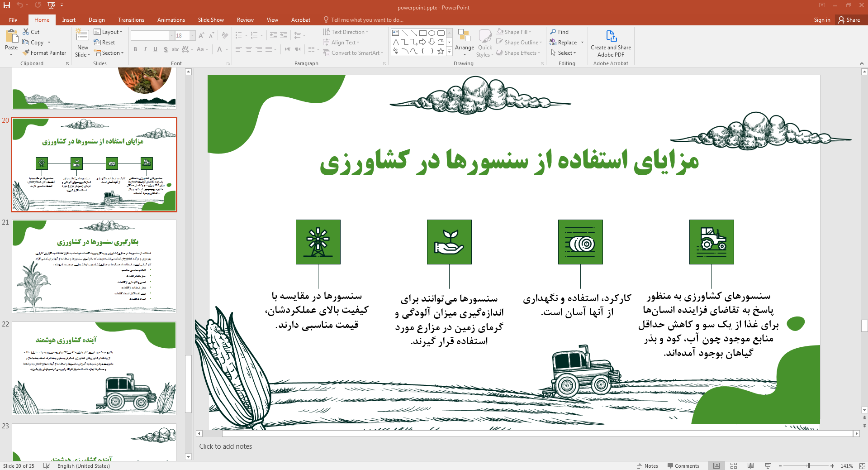Click the Arrange icon
The height and width of the screenshot is (470, 868).
[464, 36]
